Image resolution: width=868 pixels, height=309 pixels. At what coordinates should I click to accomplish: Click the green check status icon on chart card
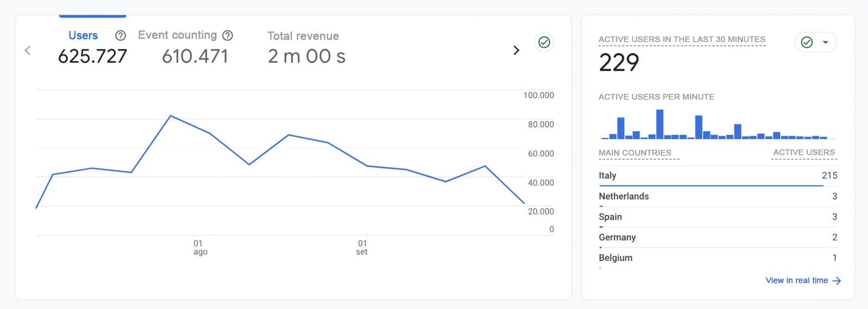(x=544, y=42)
